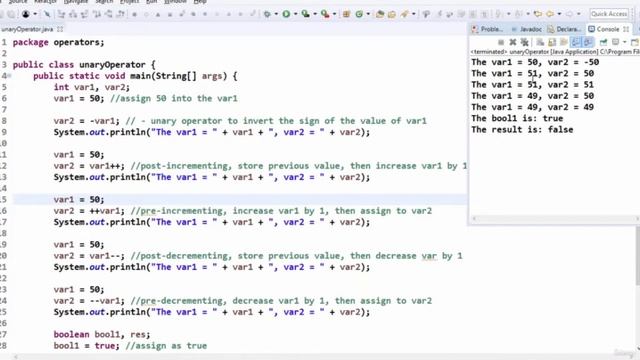Click code line 'package operators;'
The width and height of the screenshot is (640, 360).
click(58, 42)
